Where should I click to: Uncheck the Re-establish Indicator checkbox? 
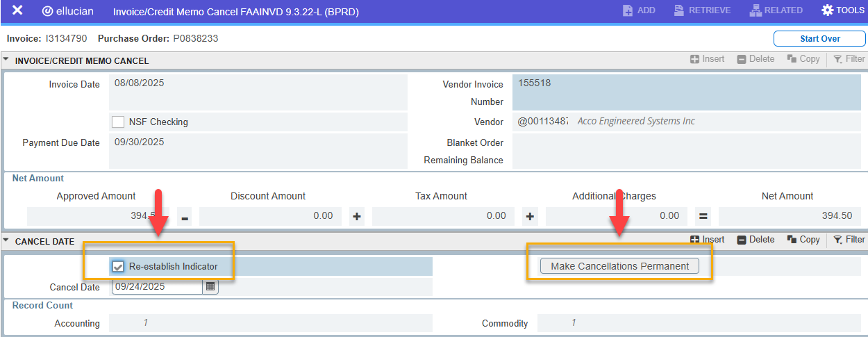(118, 267)
